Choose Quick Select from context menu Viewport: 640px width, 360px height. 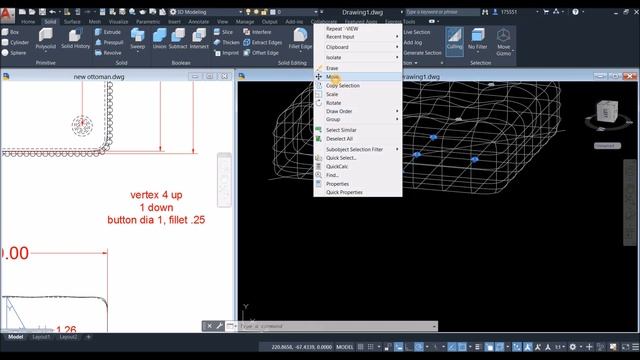click(358, 158)
